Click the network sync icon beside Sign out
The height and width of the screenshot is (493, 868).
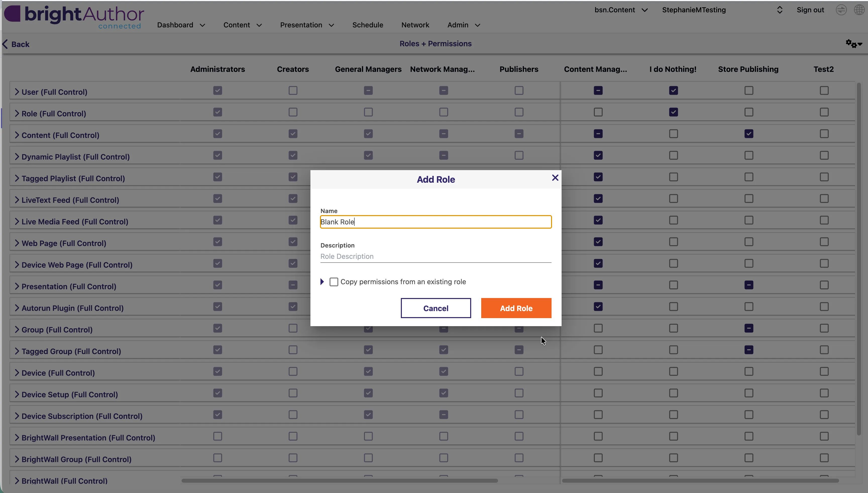(x=841, y=10)
